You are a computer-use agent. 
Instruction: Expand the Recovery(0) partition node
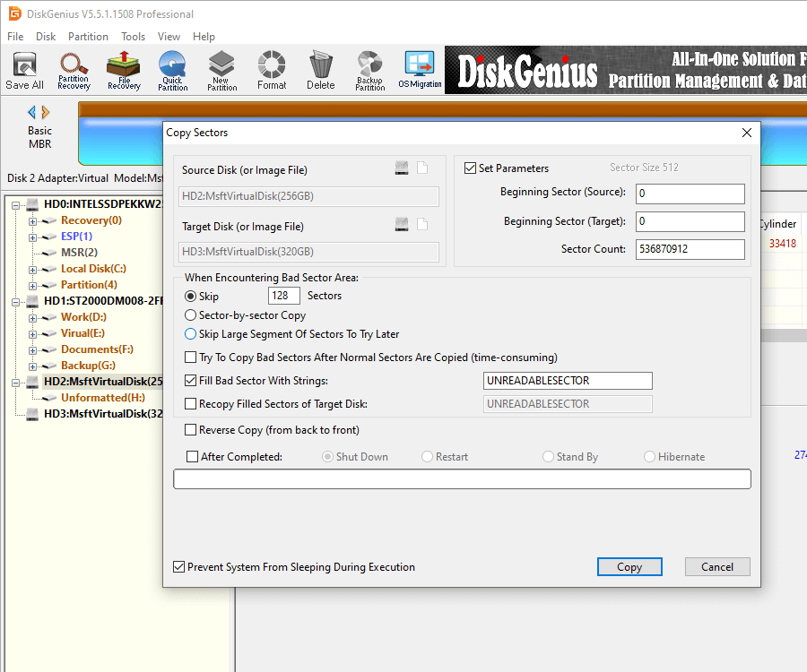(x=32, y=221)
